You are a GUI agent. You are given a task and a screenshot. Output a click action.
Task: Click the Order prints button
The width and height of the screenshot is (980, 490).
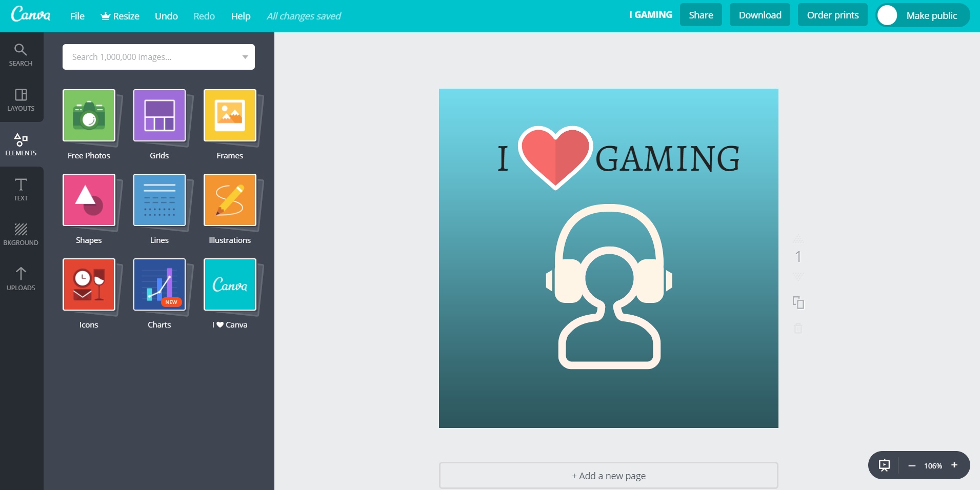(832, 15)
